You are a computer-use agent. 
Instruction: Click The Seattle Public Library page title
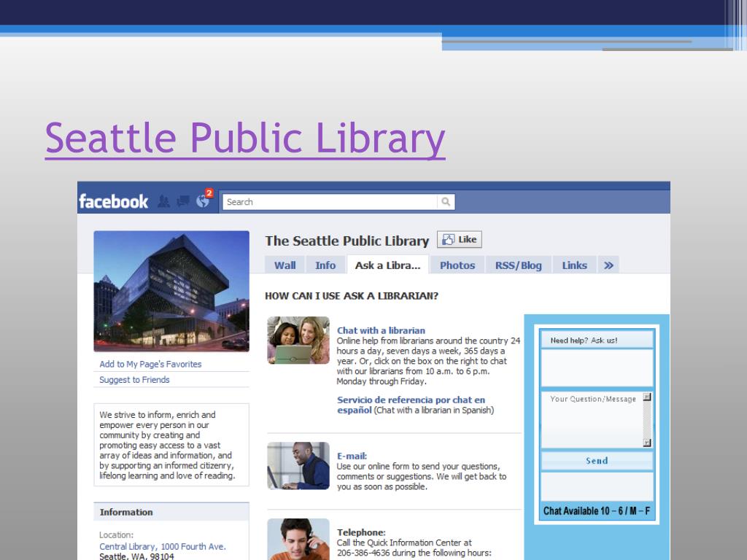[x=347, y=241]
